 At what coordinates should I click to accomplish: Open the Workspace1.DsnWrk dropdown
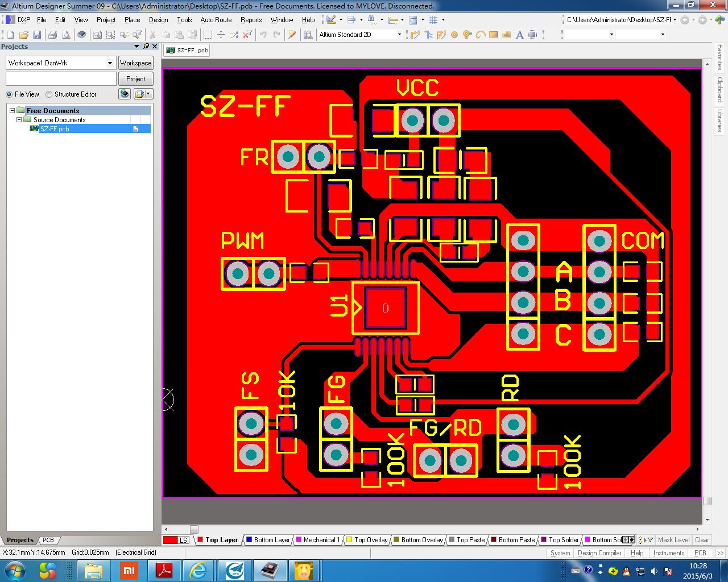[x=110, y=63]
